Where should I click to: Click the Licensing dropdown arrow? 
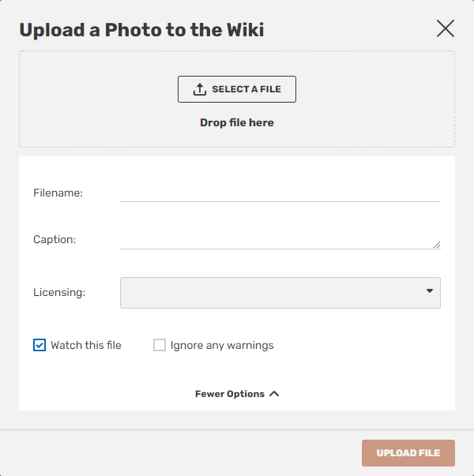point(430,291)
